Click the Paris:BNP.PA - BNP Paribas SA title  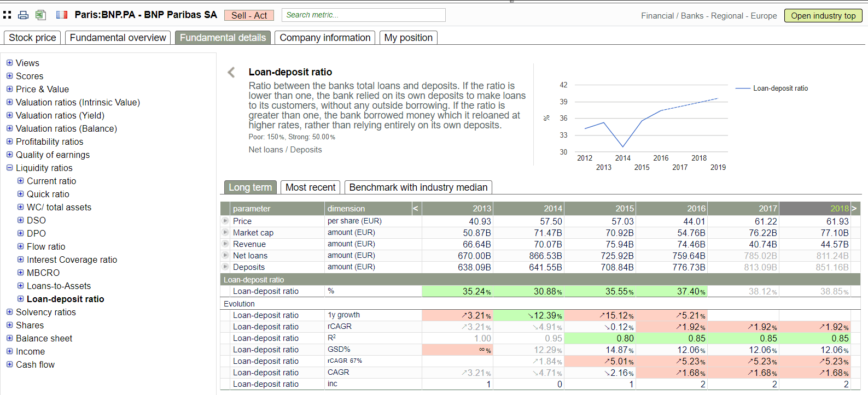(145, 15)
